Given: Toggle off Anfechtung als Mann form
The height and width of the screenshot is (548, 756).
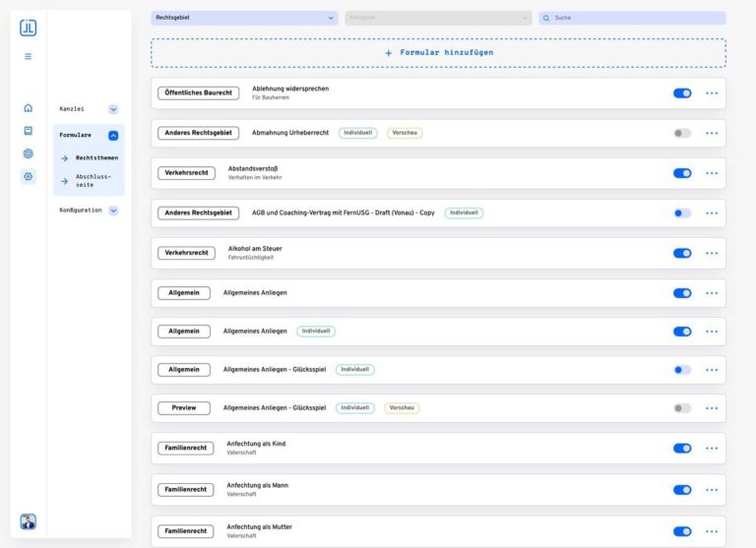Looking at the screenshot, I should [681, 490].
